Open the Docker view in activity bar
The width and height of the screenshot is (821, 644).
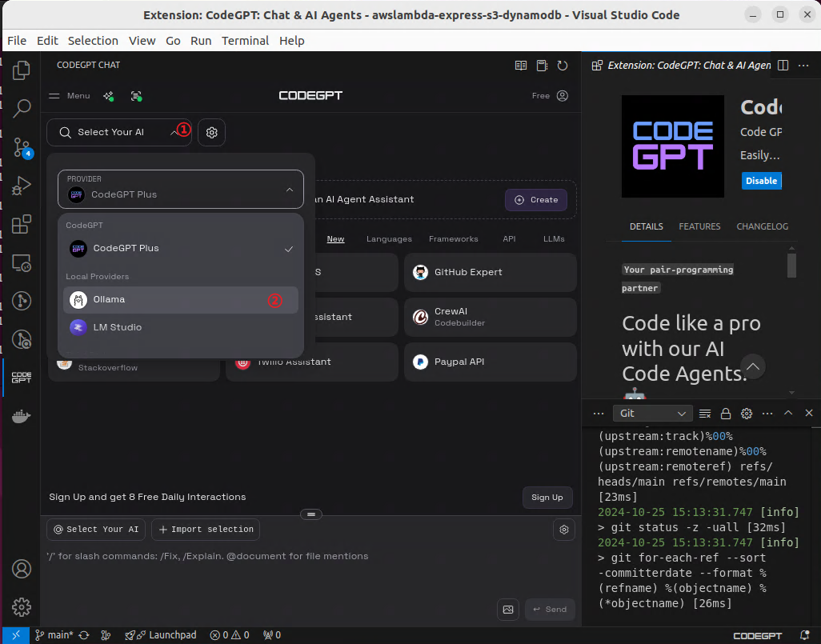click(22, 417)
